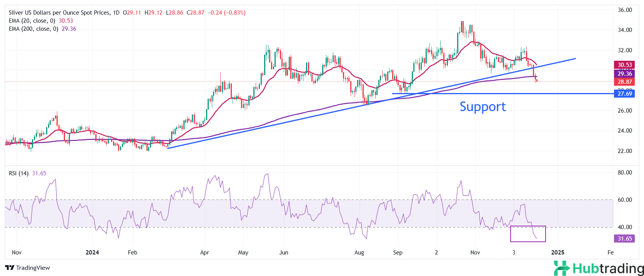Click the purple 29.36 EMA price tag
Viewport: 644px width, 276px height.
[x=624, y=74]
